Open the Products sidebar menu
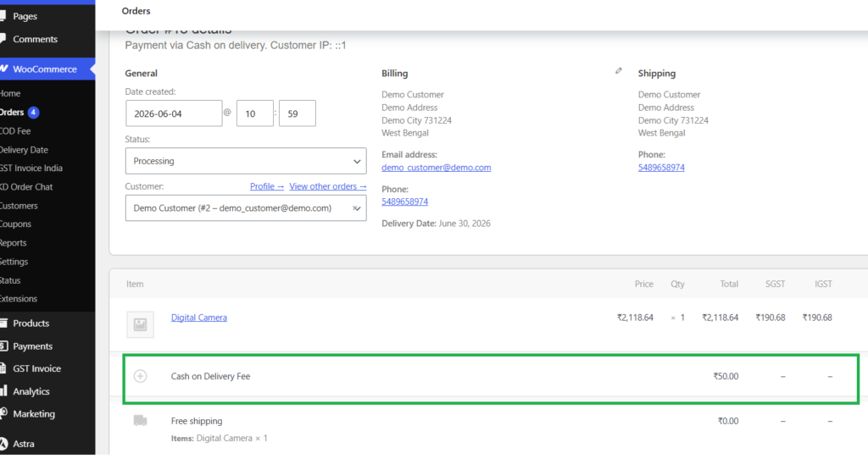The width and height of the screenshot is (868, 470). [31, 323]
